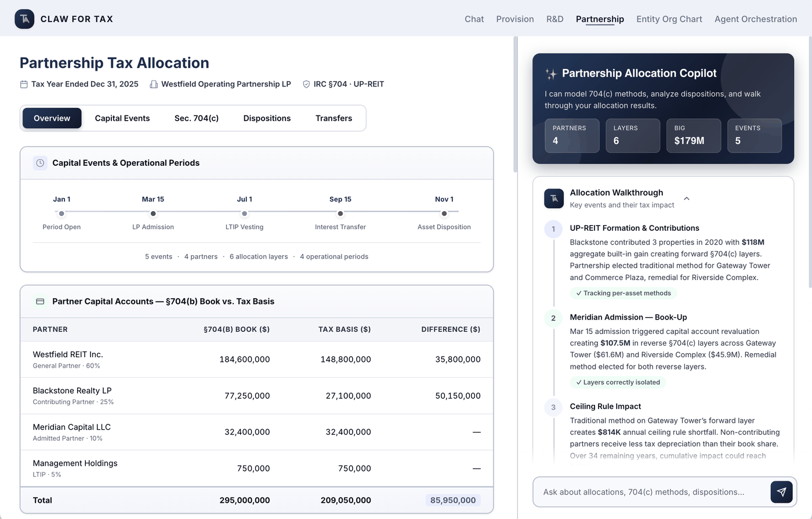The width and height of the screenshot is (812, 519).
Task: Click the building icon beside Westfield Operating Partnership
Action: point(154,84)
